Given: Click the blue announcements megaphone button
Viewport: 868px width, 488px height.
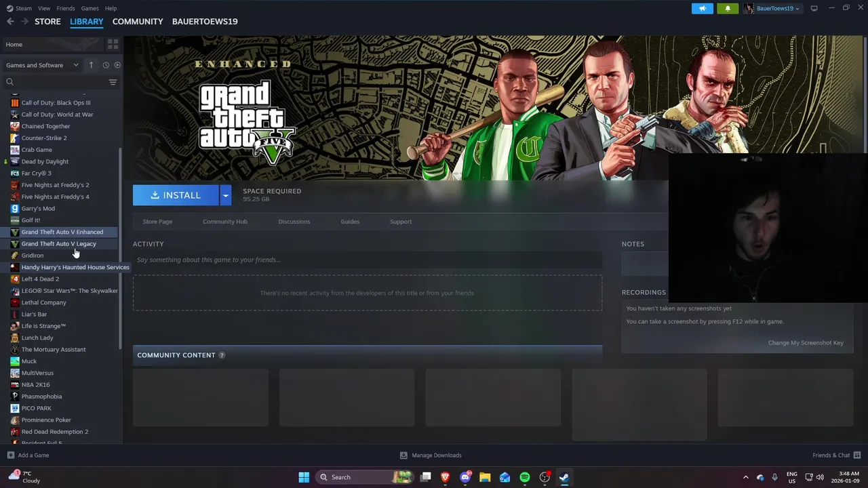Looking at the screenshot, I should [703, 8].
